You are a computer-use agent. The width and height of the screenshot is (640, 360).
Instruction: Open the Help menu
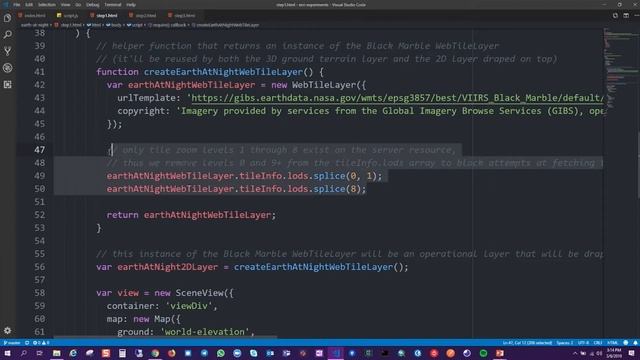click(131, 5)
